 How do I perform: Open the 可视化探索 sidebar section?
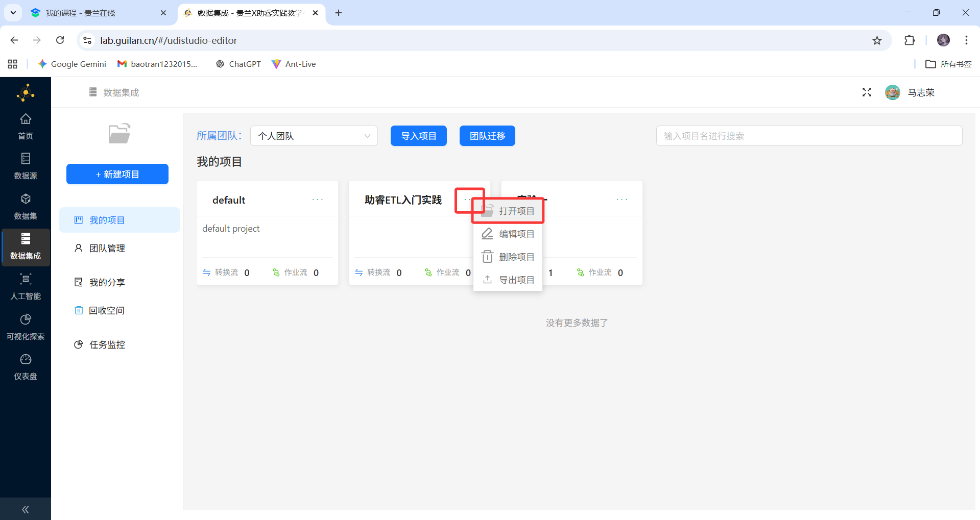[x=26, y=327]
